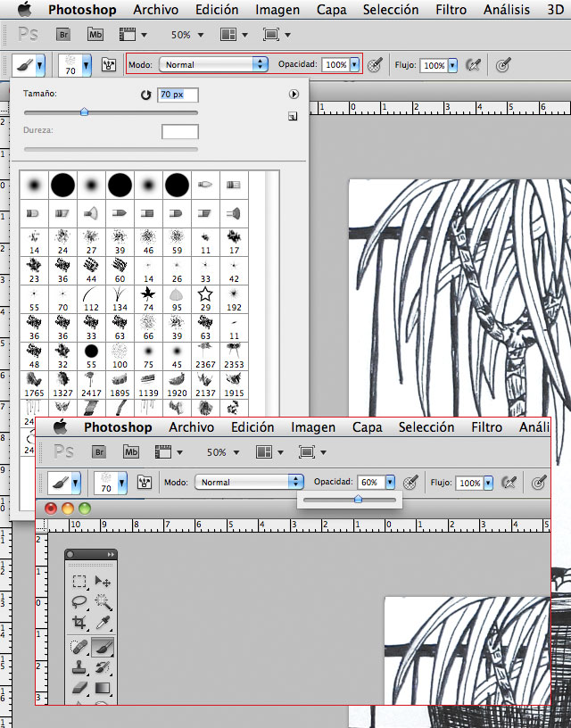The image size is (571, 728).
Task: Open Mini Bridge via Mb icon in main window
Action: 95,35
